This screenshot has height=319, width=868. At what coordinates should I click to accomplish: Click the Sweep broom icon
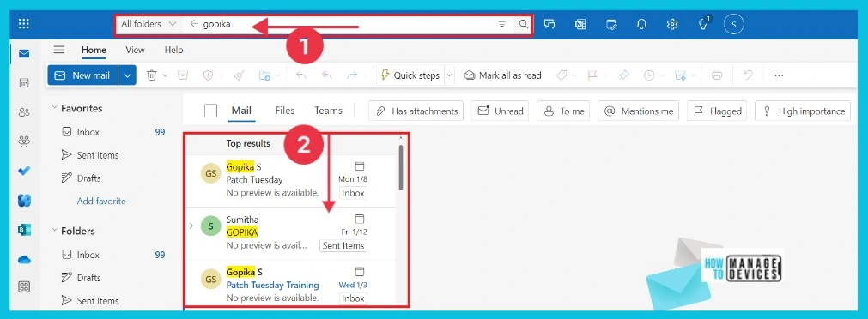click(239, 75)
